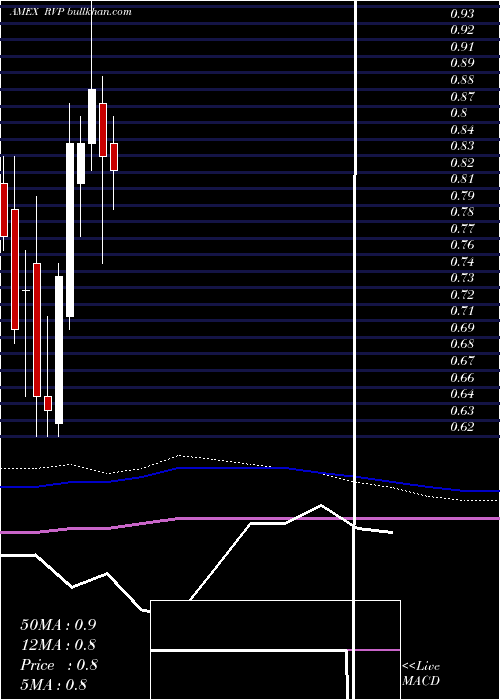The width and height of the screenshot is (500, 700).
Task: Select the 0.77 price level label
Action: (x=462, y=229)
